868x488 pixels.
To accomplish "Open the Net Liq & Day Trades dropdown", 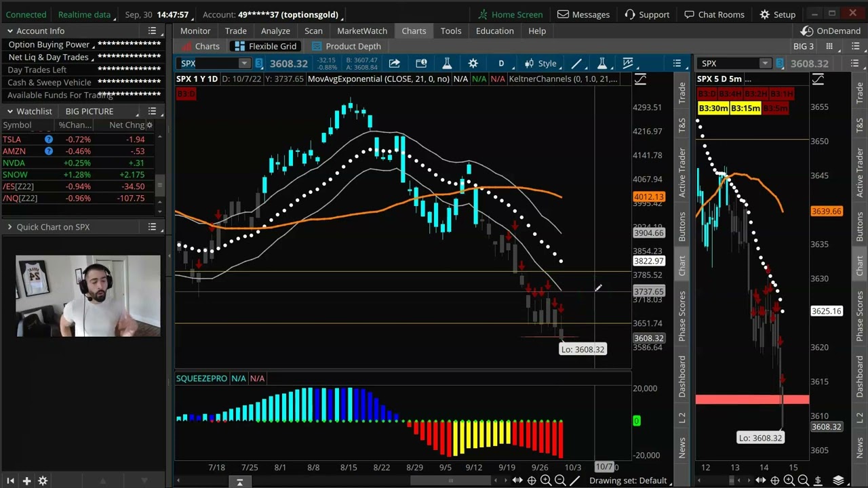I will (50, 58).
